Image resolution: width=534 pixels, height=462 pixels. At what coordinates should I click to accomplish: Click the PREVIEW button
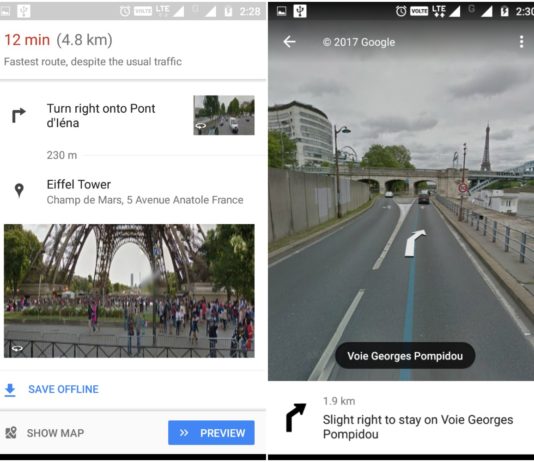pyautogui.click(x=211, y=433)
